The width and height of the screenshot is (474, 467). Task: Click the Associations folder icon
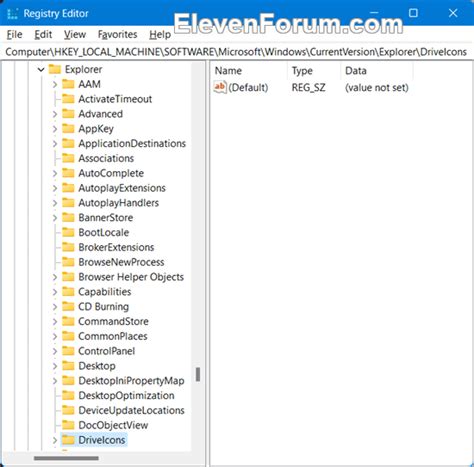tap(68, 158)
